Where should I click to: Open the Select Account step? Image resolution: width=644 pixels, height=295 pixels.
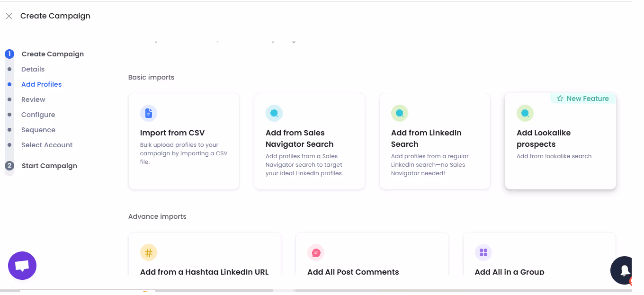coord(47,144)
